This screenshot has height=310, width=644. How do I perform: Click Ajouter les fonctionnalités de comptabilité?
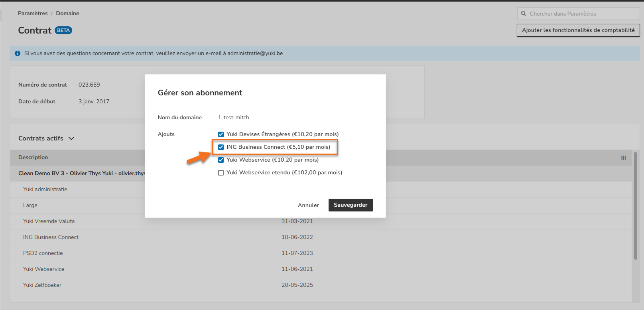[578, 30]
